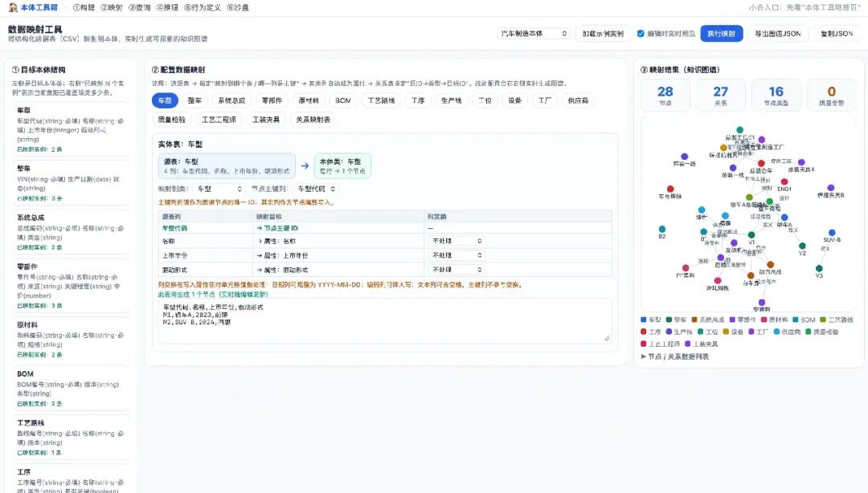Screen dimensions: 868x493
Task: Click into the CSV data text area
Action: point(385,321)
